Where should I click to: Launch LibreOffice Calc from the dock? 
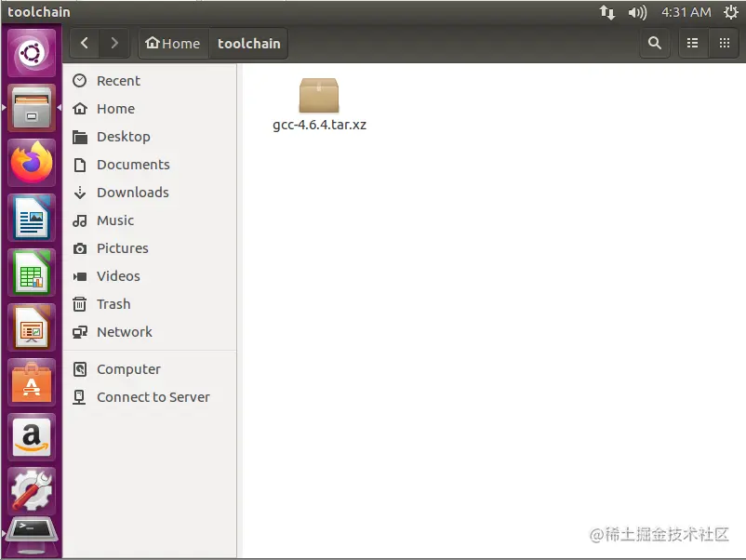click(x=32, y=273)
